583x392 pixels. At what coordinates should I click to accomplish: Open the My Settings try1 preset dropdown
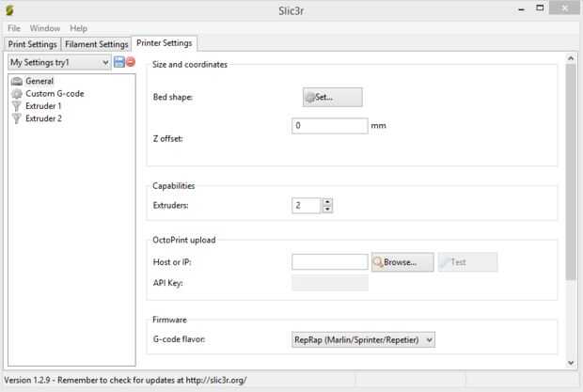pos(59,62)
